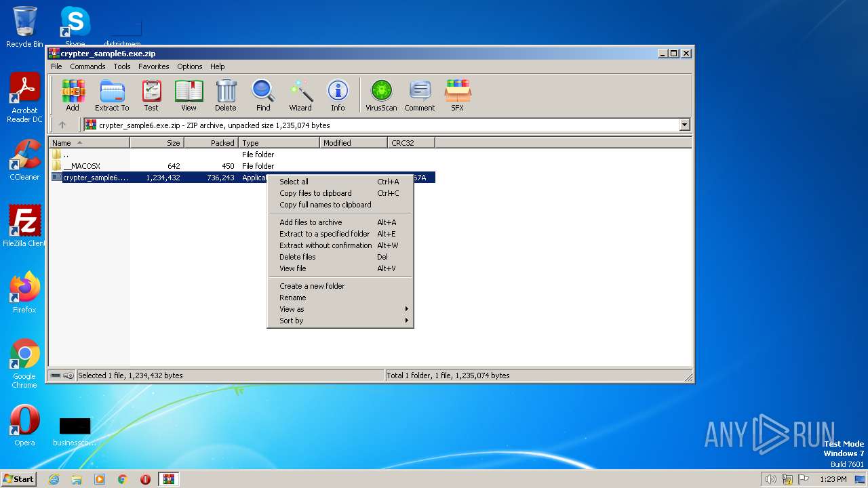Go up one folder level arrow

(x=62, y=125)
